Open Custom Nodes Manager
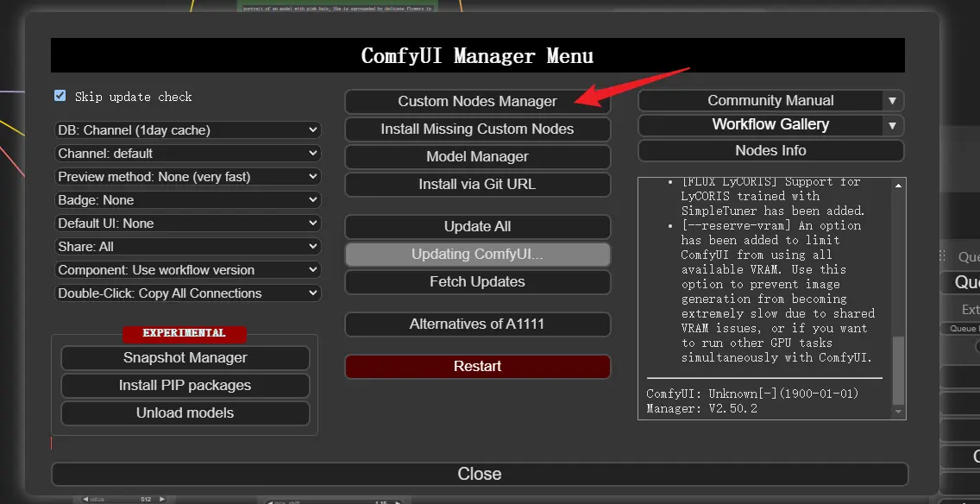The height and width of the screenshot is (504, 980). pos(478,101)
